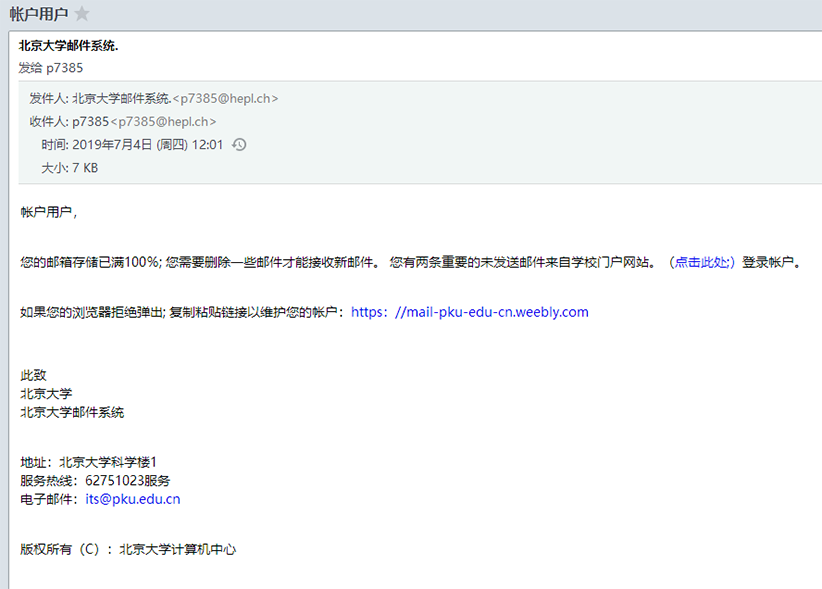The height and width of the screenshot is (589, 822).
Task: Click the 地址: 北京大学科学楼1 line
Action: [x=88, y=462]
